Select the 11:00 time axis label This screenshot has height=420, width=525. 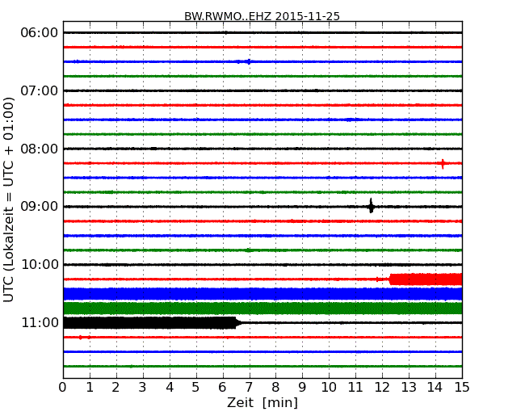(x=40, y=323)
